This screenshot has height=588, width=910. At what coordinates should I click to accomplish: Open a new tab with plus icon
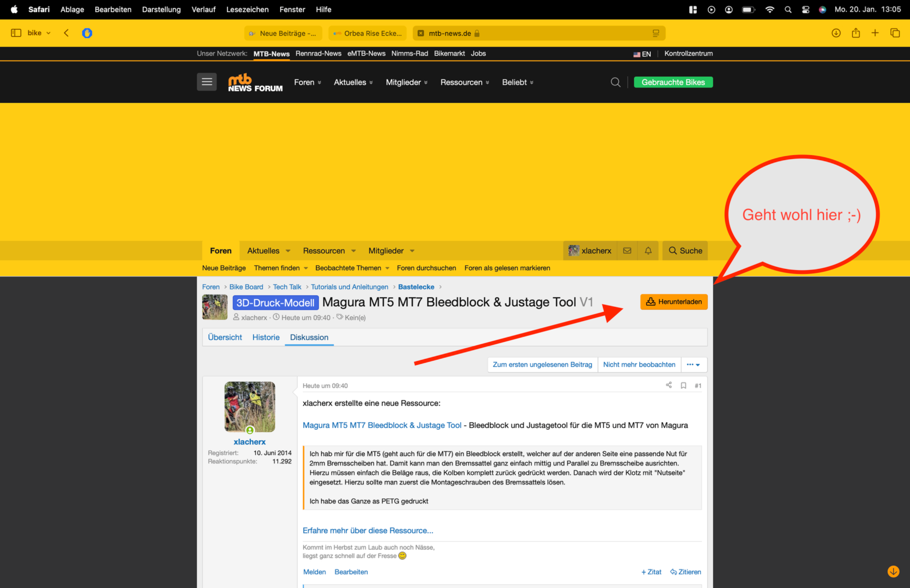(x=875, y=33)
